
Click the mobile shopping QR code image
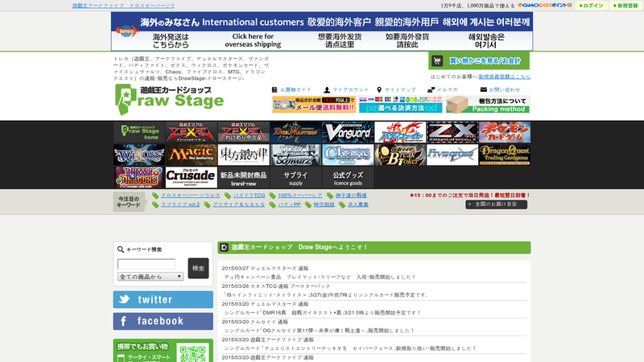click(x=192, y=353)
